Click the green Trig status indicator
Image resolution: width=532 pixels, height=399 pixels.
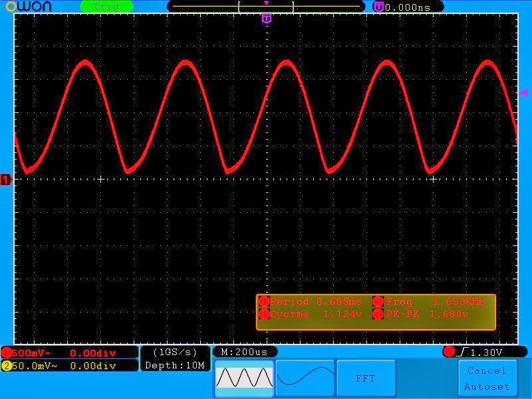(106, 7)
